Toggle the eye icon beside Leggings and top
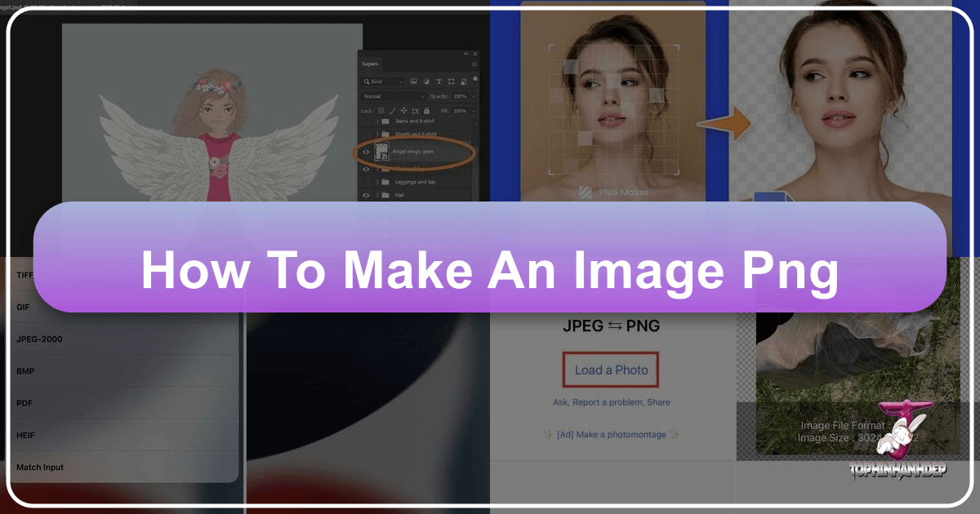Image resolution: width=980 pixels, height=514 pixels. (x=364, y=182)
